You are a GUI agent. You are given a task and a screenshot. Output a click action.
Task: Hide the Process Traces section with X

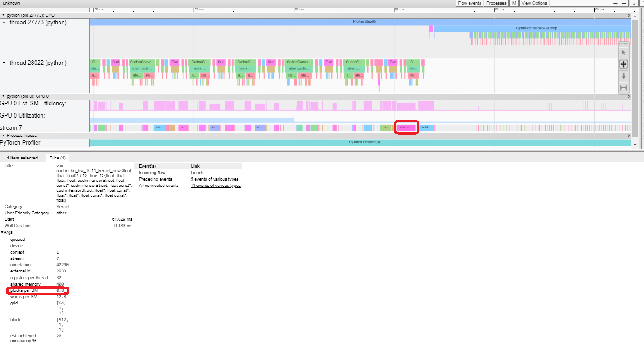[629, 136]
